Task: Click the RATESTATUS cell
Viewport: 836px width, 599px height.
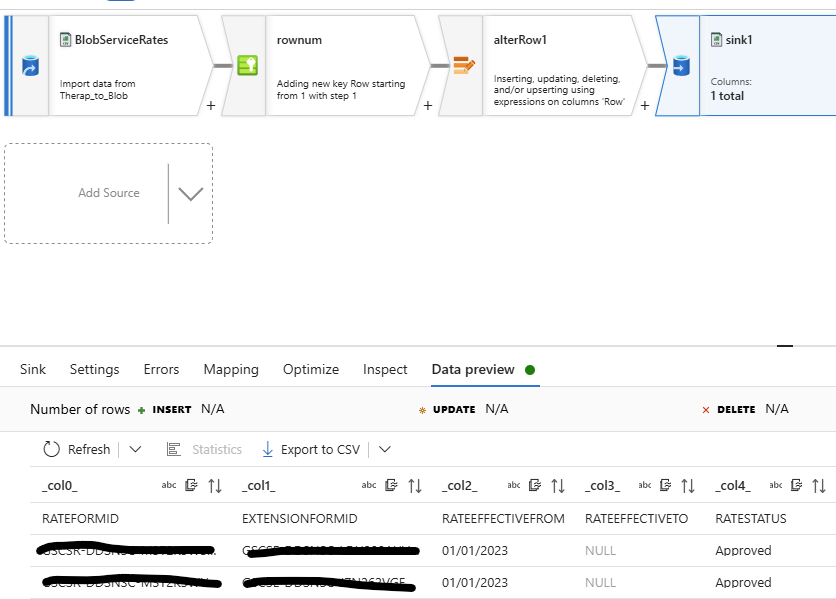Action: click(x=751, y=518)
